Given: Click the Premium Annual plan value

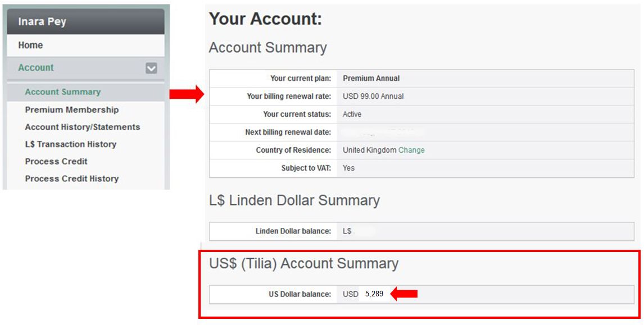Looking at the screenshot, I should click(371, 79).
